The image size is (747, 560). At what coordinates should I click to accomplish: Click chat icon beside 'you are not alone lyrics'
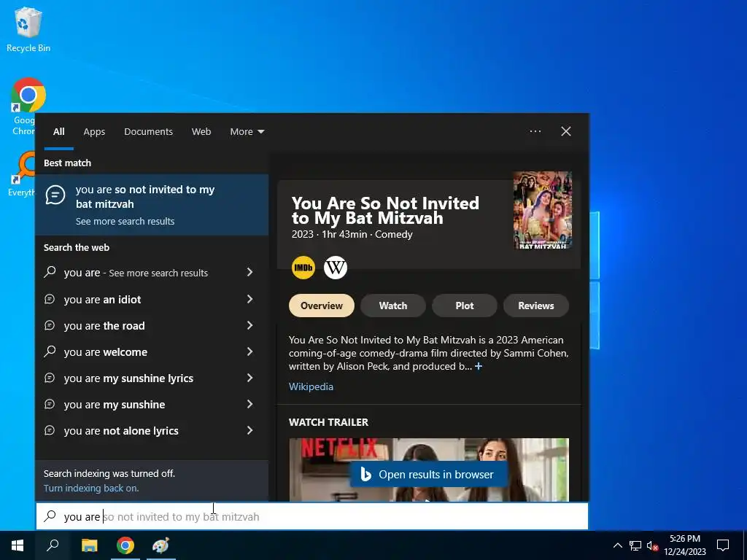(x=50, y=430)
